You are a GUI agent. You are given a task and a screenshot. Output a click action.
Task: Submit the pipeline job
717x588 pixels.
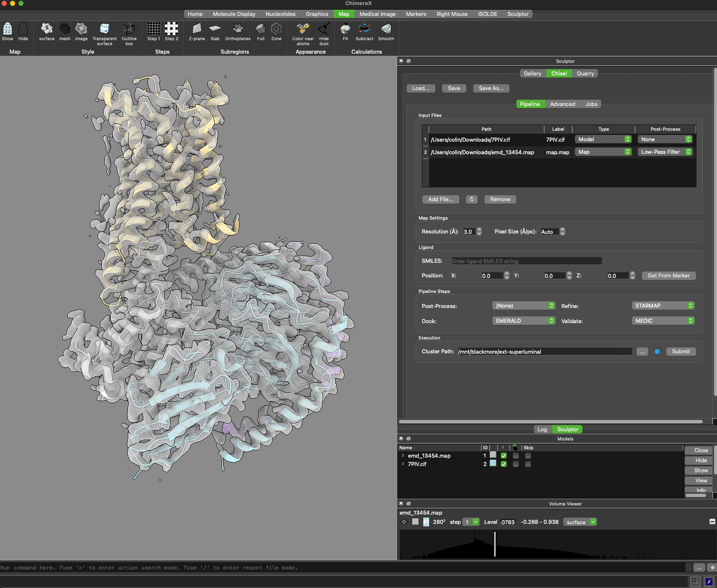tap(681, 351)
